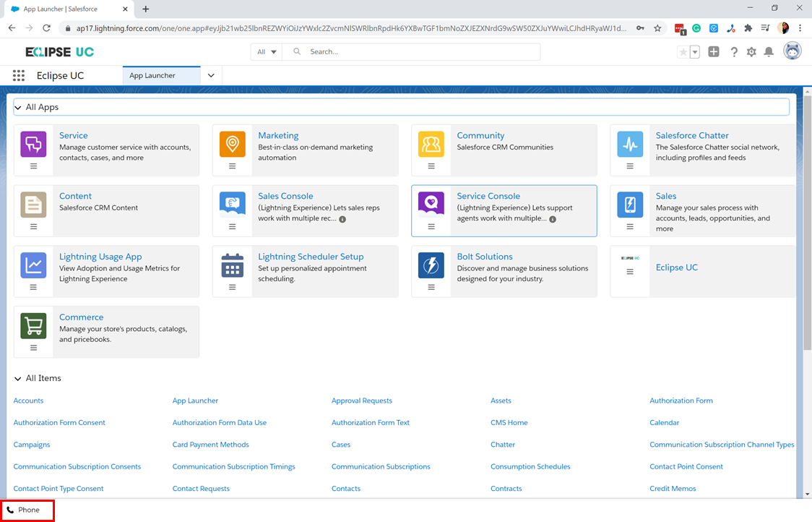The height and width of the screenshot is (522, 812).
Task: Click the Favorites star icon
Action: coord(683,52)
